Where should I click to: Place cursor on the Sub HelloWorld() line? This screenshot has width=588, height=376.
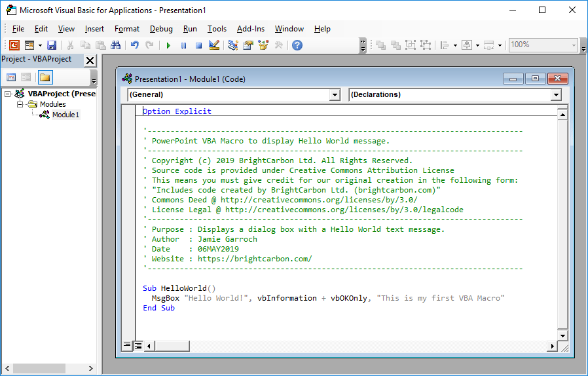point(179,288)
